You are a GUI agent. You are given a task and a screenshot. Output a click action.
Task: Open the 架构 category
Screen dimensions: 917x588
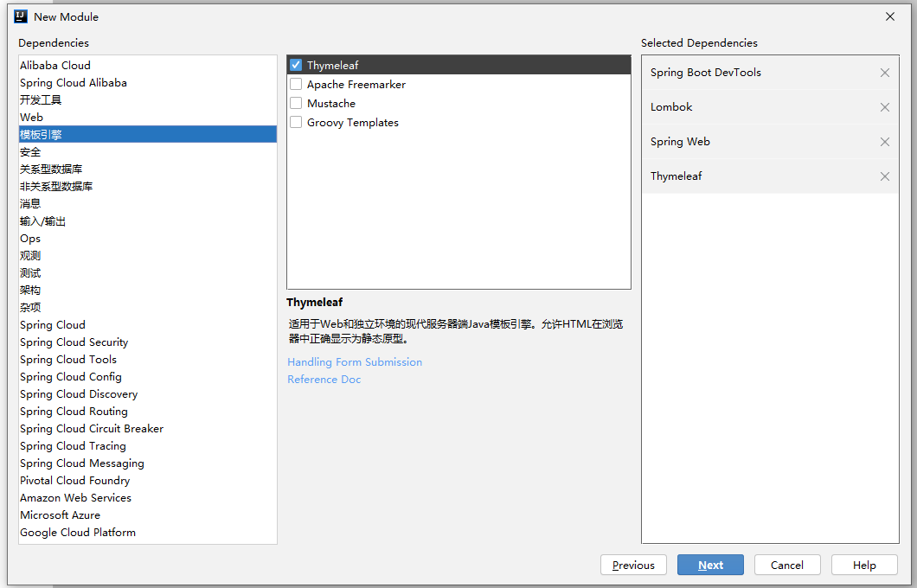point(148,290)
